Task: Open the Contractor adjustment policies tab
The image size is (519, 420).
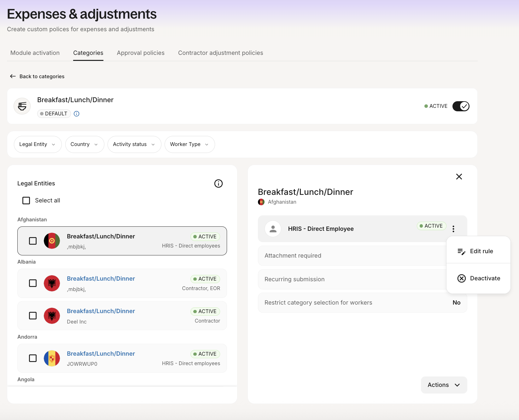Action: pos(221,53)
